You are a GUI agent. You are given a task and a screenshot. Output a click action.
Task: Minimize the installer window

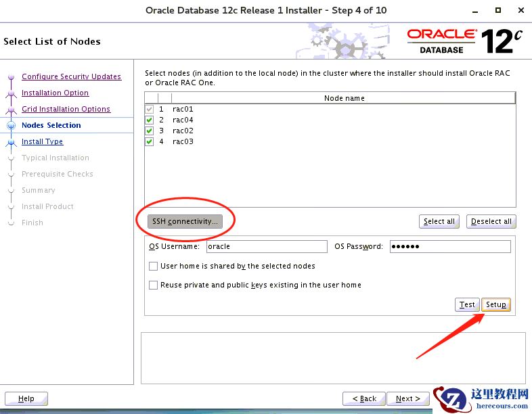(x=475, y=11)
